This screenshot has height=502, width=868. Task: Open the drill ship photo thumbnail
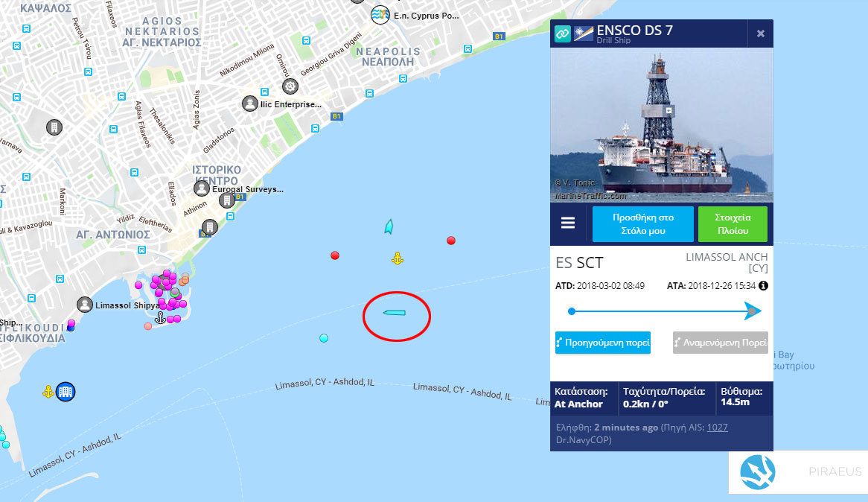click(x=662, y=125)
